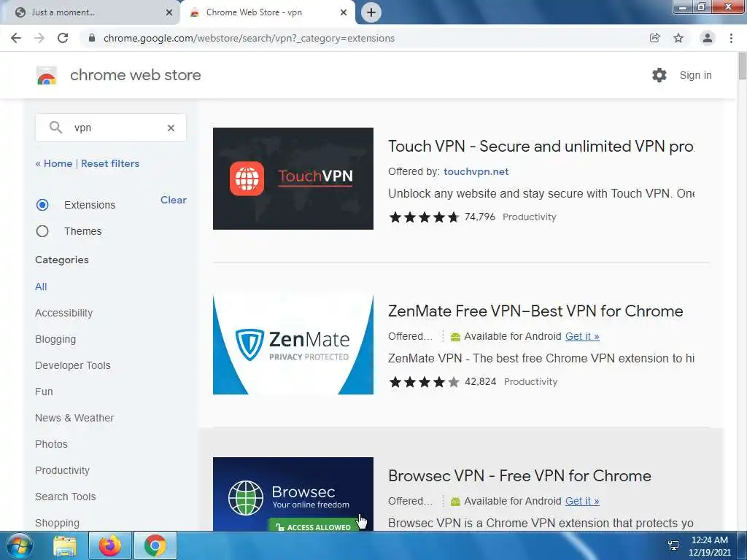Click Browsec's 'Get it »' Android link
This screenshot has width=747, height=560.
pyautogui.click(x=582, y=501)
